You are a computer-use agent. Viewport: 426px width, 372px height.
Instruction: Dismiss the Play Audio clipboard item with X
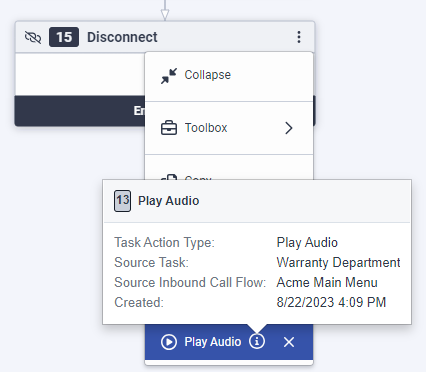(289, 342)
